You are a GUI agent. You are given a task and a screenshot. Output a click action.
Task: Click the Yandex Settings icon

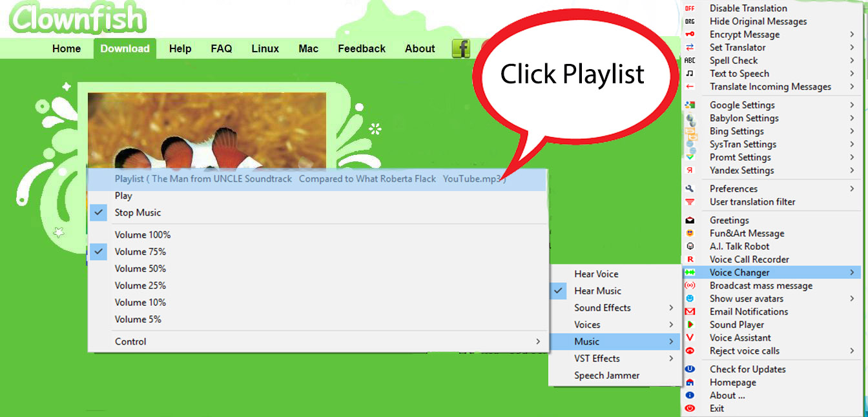[x=690, y=170]
